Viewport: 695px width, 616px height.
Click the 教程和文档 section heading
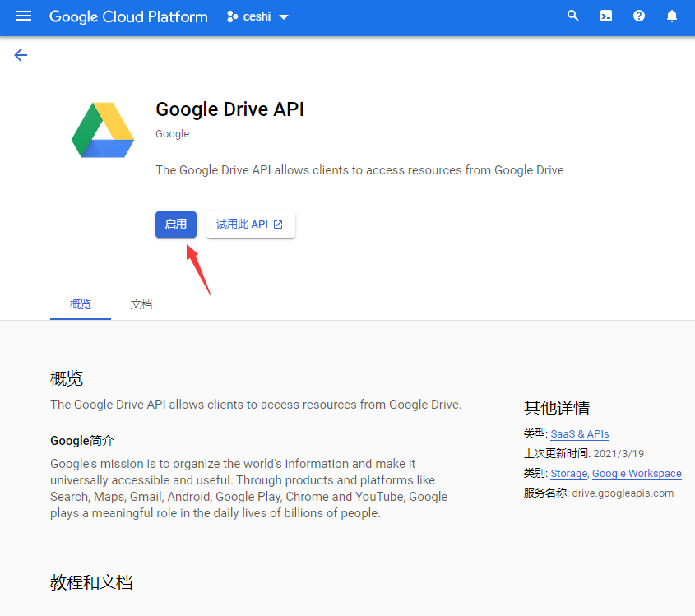(91, 582)
